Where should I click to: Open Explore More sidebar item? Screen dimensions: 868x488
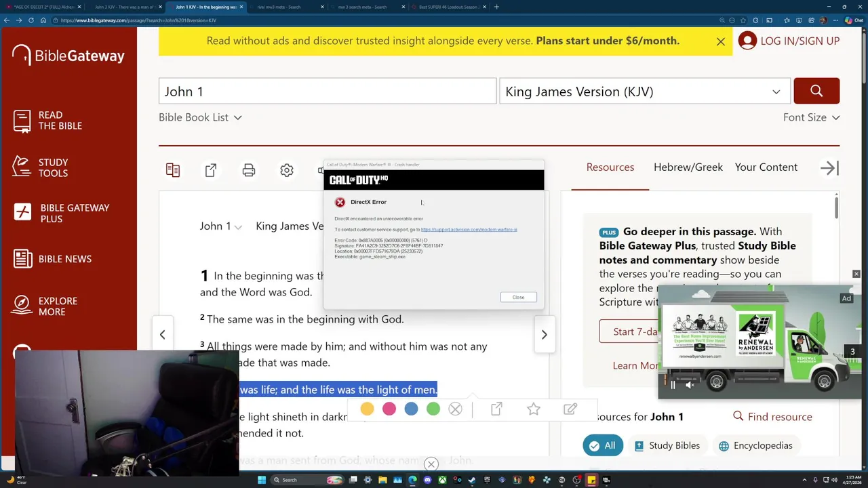pos(45,306)
